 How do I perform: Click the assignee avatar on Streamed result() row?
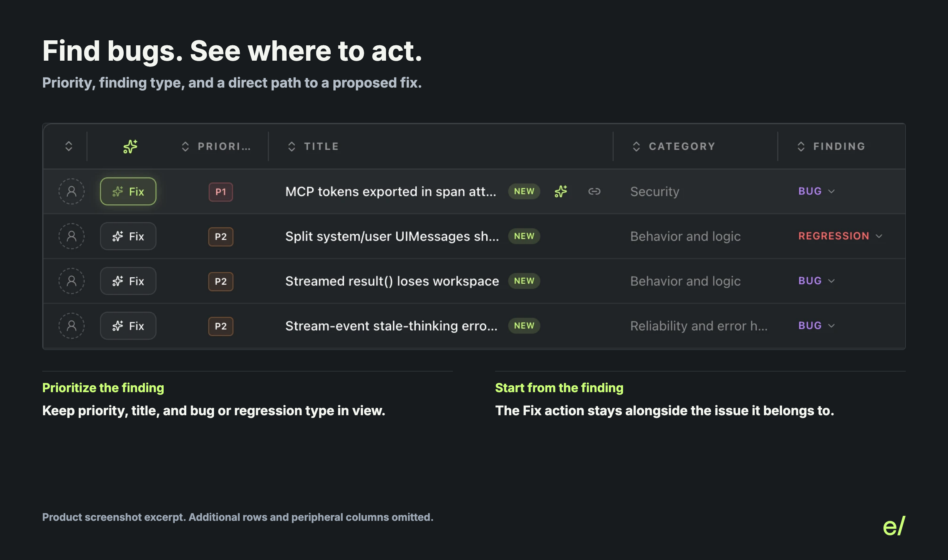click(71, 281)
